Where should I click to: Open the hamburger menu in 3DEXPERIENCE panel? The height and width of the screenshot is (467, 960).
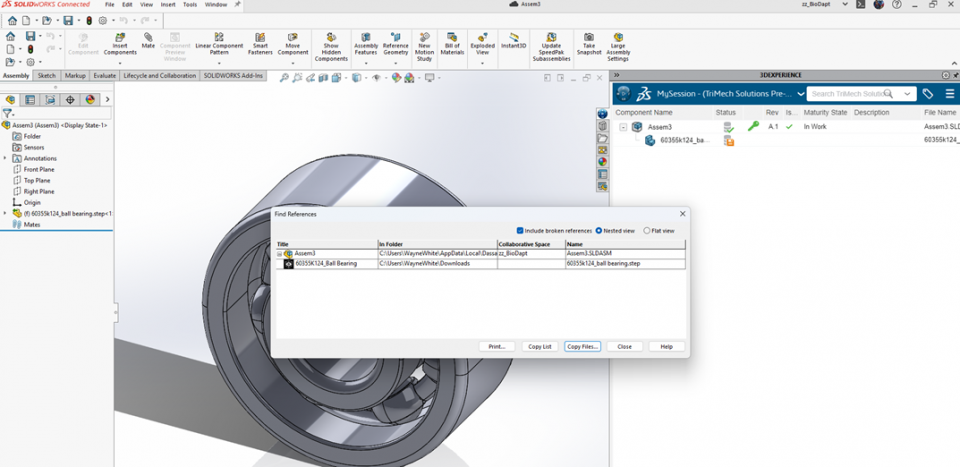click(950, 94)
